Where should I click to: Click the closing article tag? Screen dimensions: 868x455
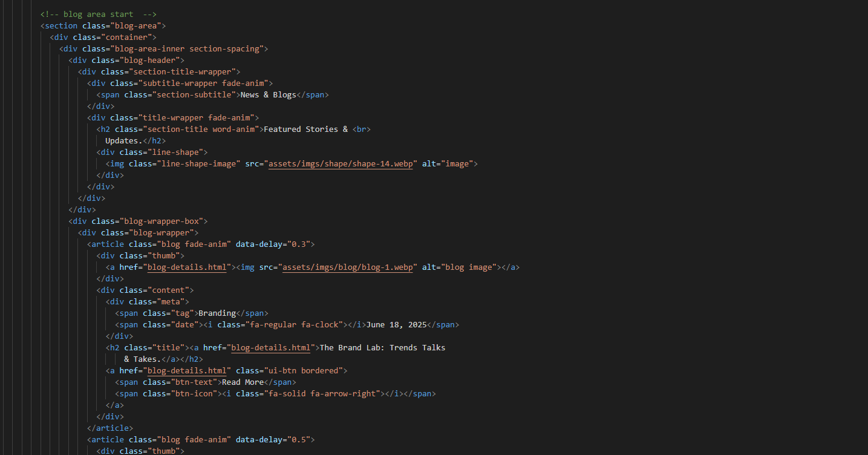(x=110, y=428)
